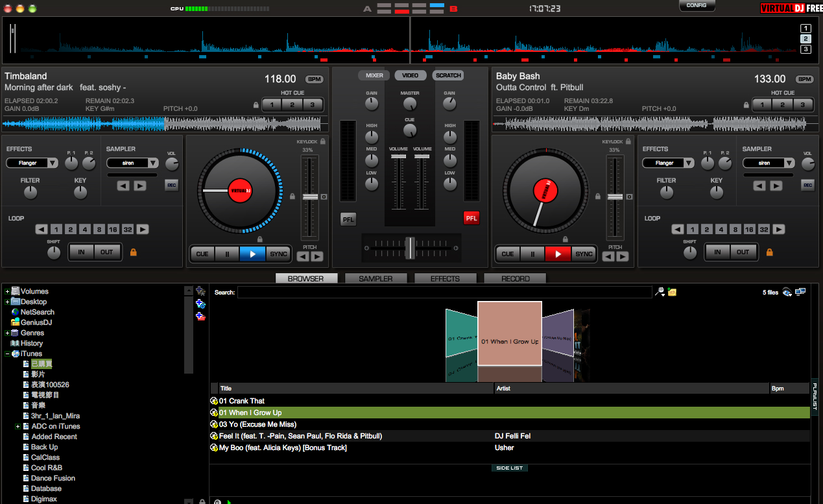823x504 pixels.
Task: Switch to the MIXER panel tab
Action: (x=374, y=75)
